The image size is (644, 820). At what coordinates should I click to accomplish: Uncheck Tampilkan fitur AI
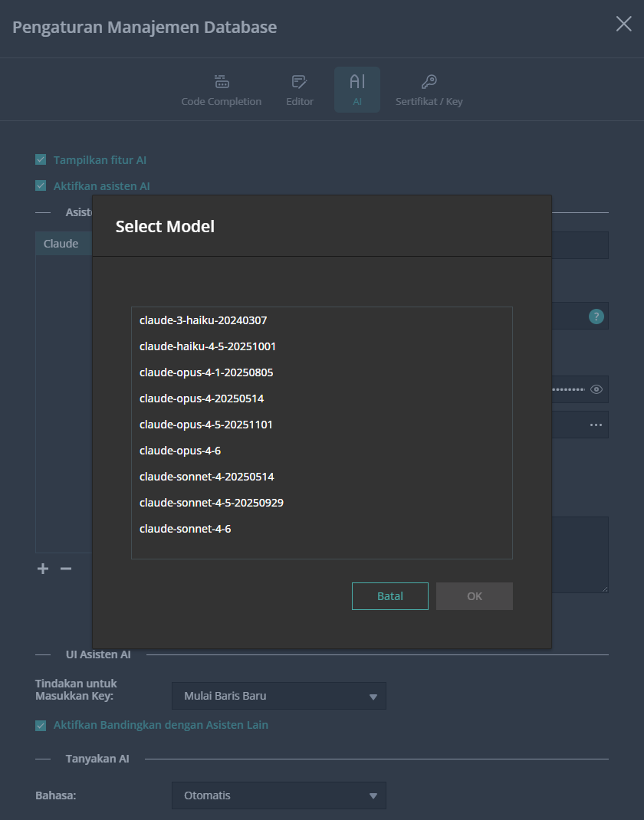40,159
